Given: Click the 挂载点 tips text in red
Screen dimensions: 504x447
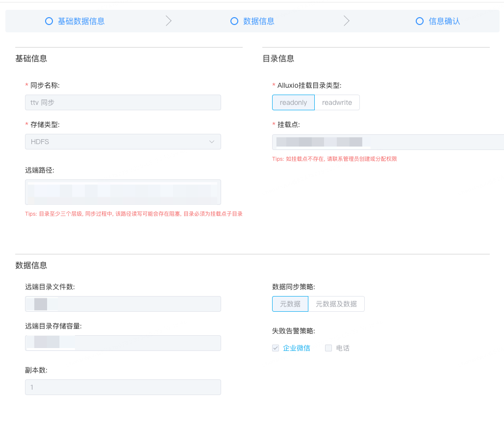Looking at the screenshot, I should click(x=334, y=159).
